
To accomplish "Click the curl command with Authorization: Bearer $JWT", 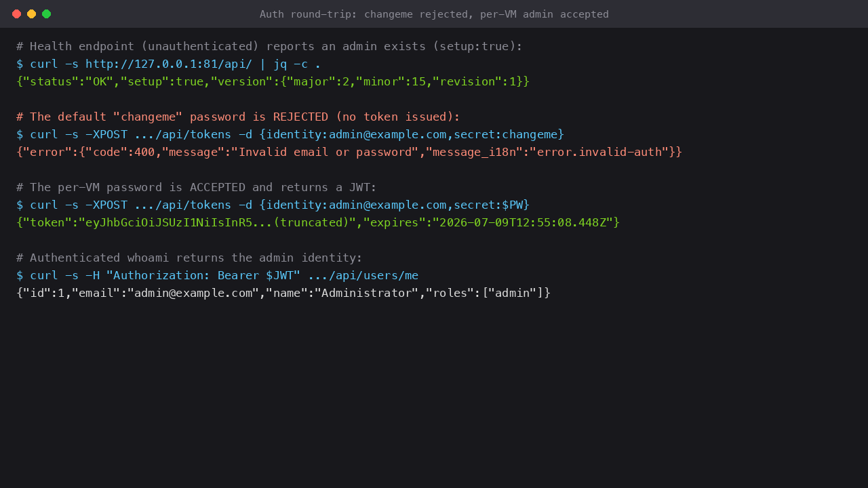I will click(x=217, y=275).
